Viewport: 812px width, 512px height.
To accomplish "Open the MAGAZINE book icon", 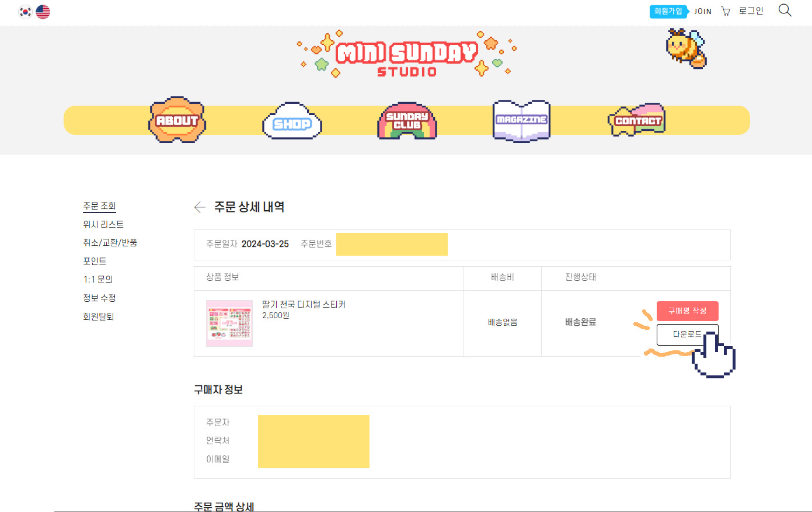I will (521, 120).
